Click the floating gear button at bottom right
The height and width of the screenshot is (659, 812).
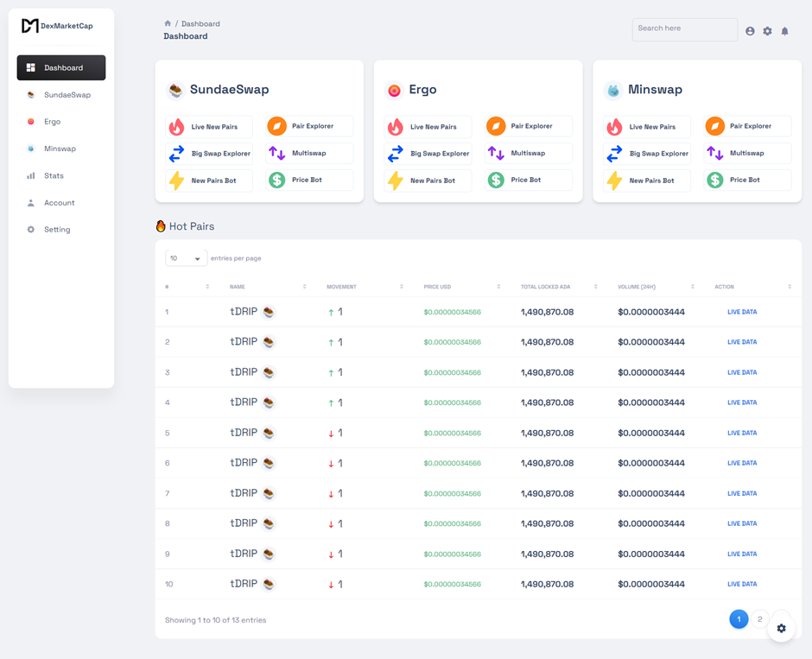coord(781,628)
